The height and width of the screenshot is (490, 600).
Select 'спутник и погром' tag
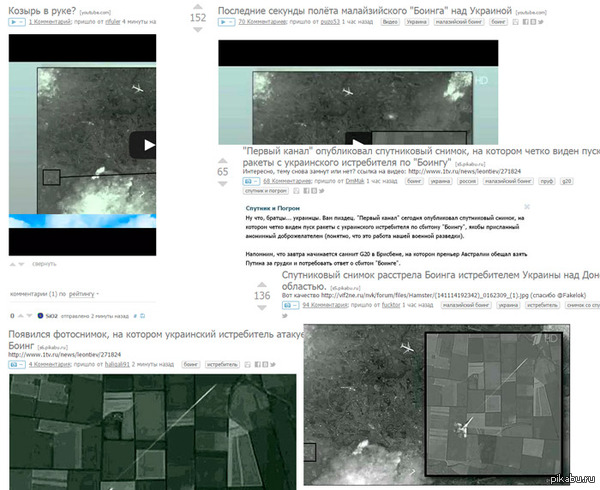(266, 191)
